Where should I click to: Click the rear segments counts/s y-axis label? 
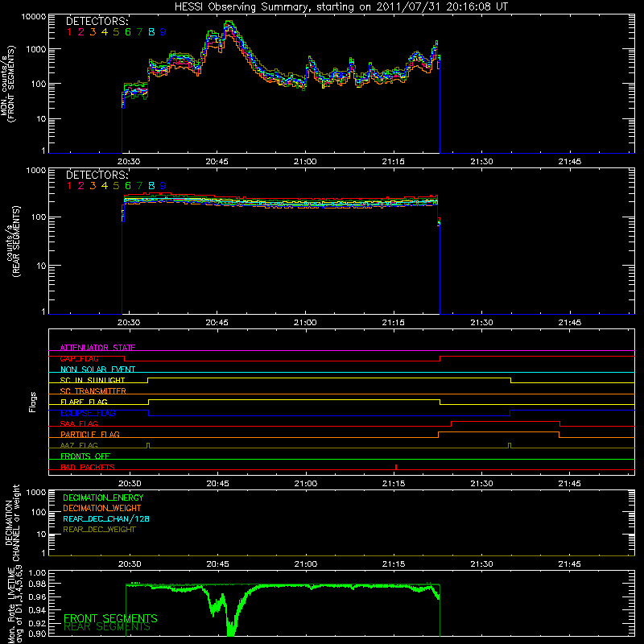click(13, 241)
